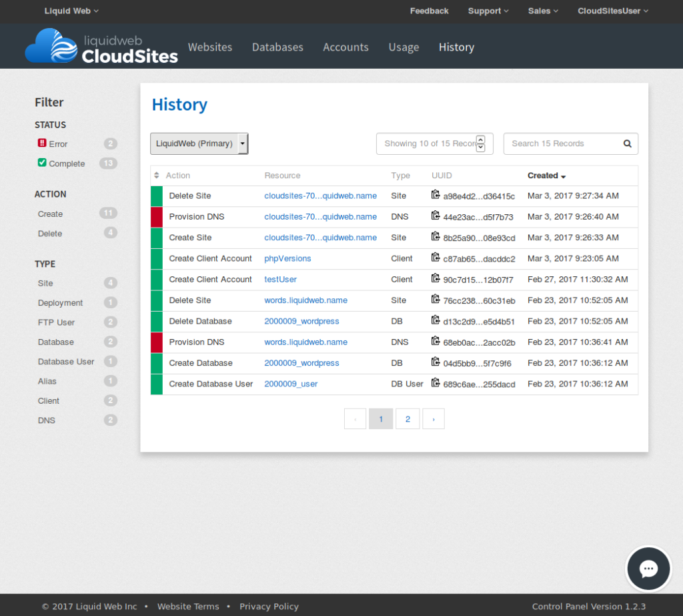Viewport: 683px width, 616px height.
Task: Open the 2000009_user resource link
Action: click(x=291, y=384)
